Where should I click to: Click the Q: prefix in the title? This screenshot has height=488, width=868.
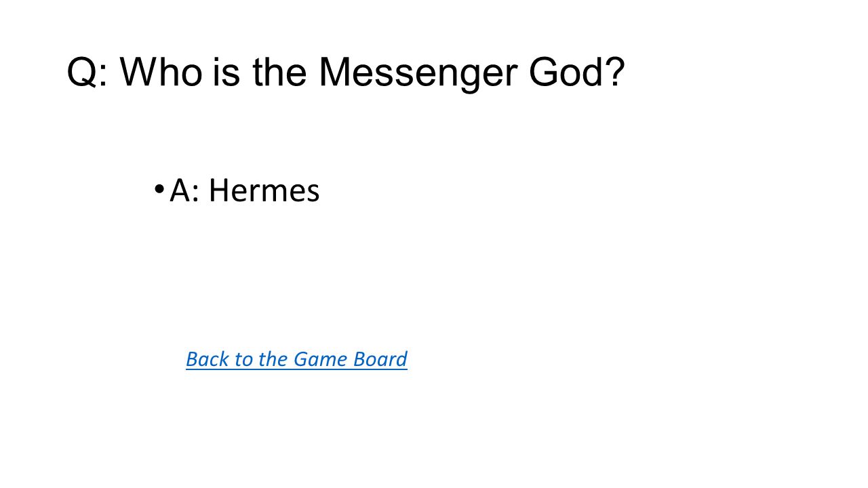click(x=87, y=73)
